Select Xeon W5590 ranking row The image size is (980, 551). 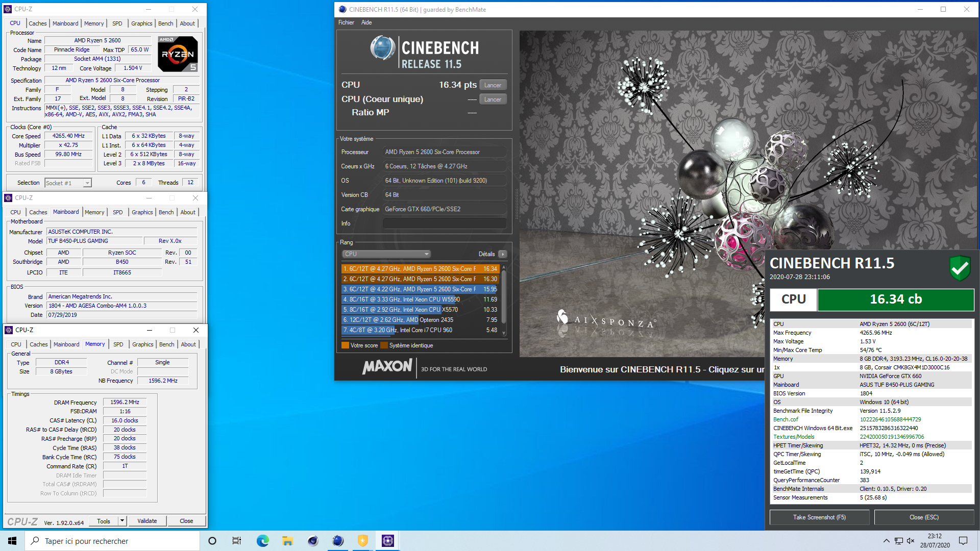point(421,299)
